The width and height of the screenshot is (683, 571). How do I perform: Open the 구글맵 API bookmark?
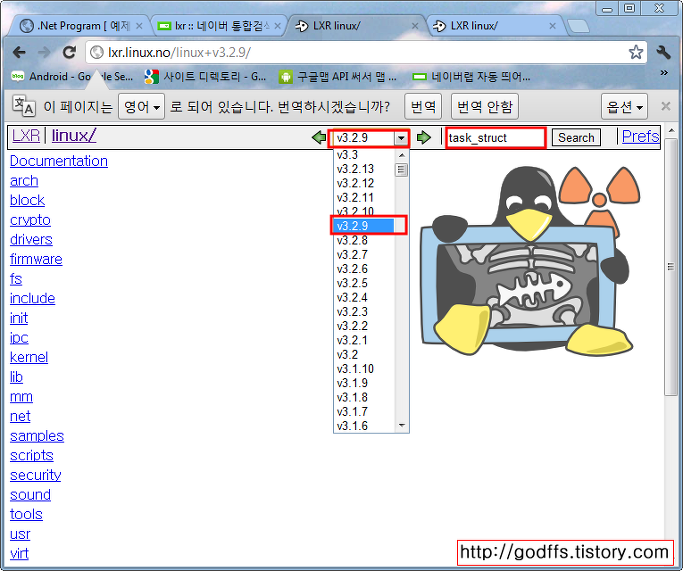338,77
